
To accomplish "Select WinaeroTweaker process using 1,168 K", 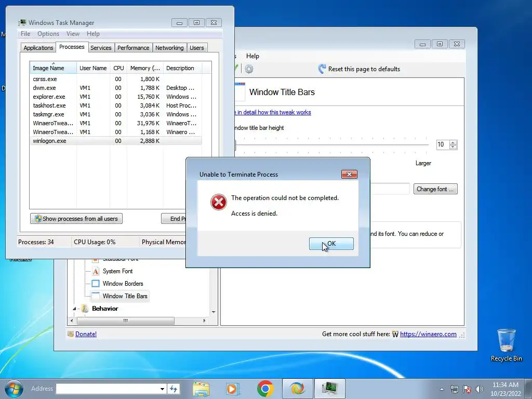I will [x=116, y=132].
